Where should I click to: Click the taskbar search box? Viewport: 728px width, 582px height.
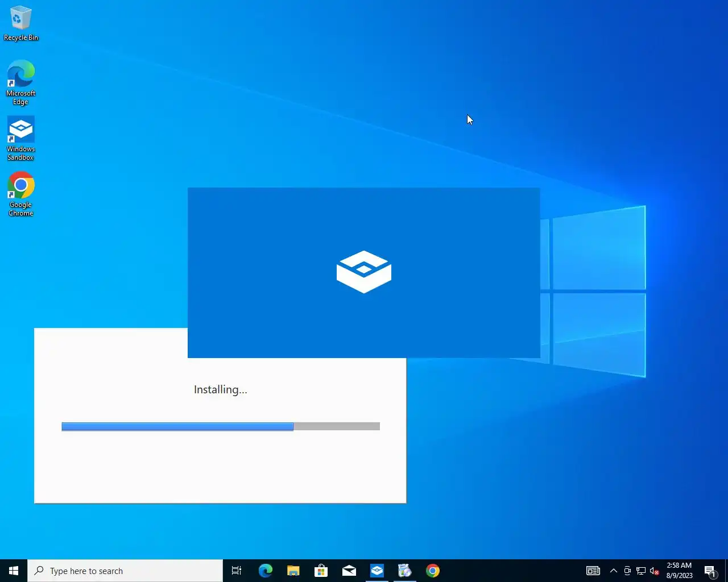click(125, 571)
